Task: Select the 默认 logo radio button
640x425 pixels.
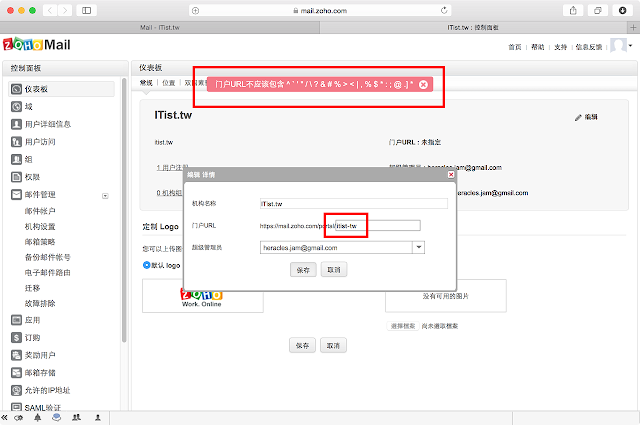Action: [147, 265]
